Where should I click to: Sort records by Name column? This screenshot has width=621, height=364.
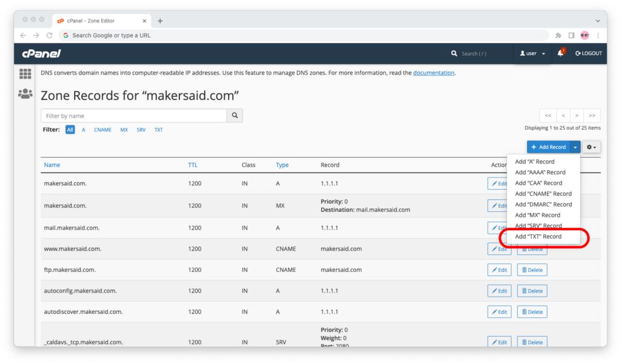[52, 165]
